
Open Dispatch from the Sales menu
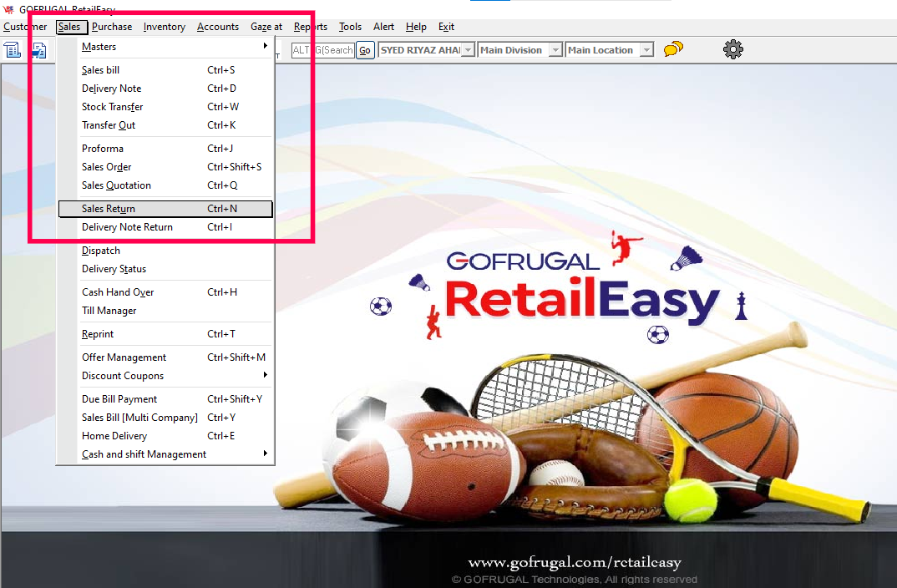(165, 251)
